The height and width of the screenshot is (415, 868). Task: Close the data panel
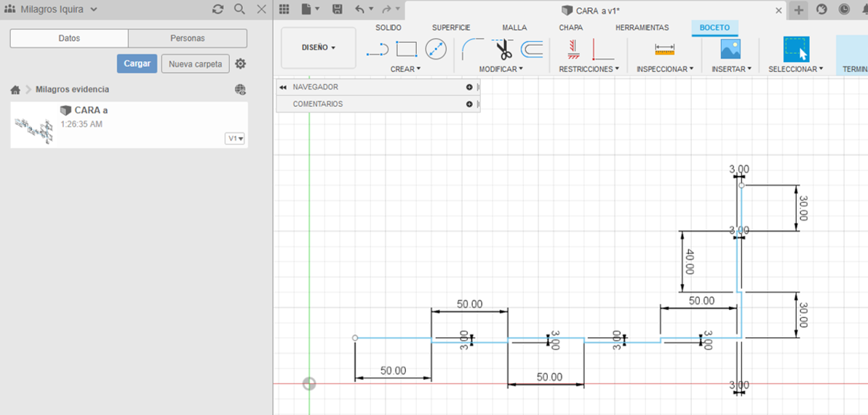pos(262,9)
